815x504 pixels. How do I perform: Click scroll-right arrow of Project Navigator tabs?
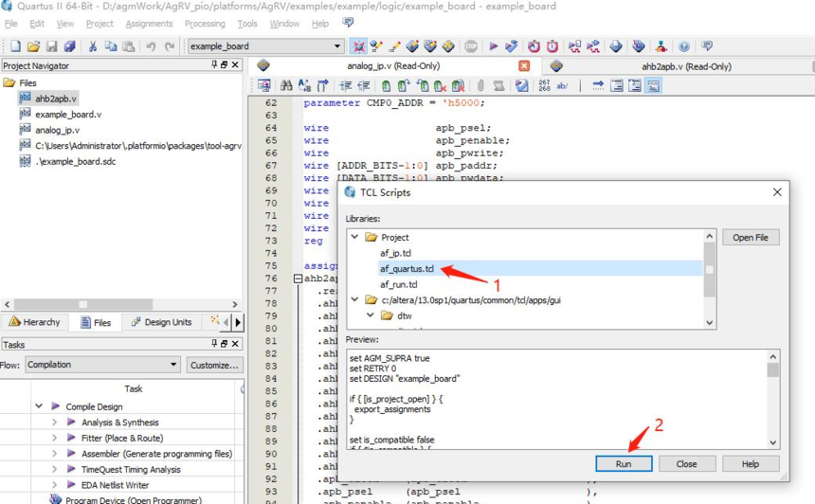click(238, 322)
